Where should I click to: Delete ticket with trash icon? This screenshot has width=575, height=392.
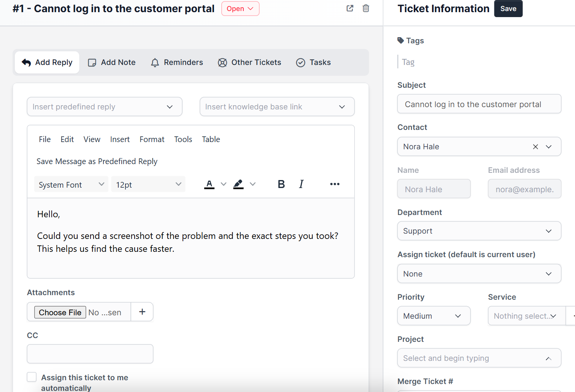[x=366, y=8]
